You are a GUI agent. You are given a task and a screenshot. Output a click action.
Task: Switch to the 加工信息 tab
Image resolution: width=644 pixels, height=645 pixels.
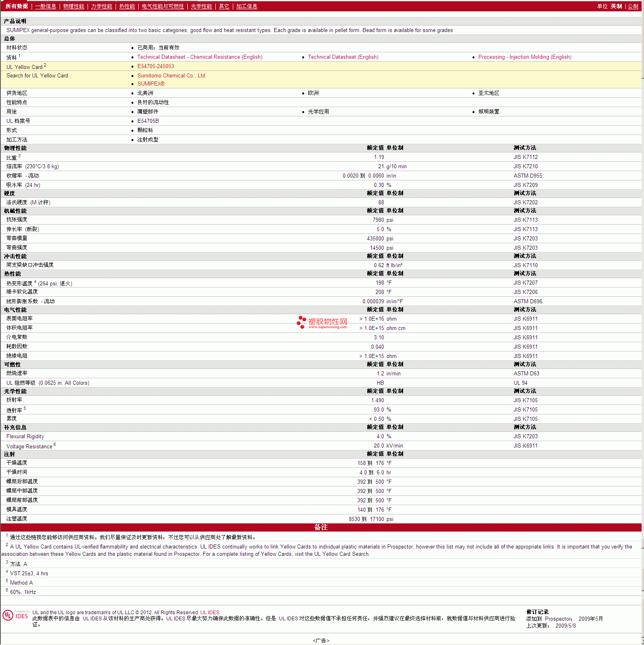coord(247,6)
